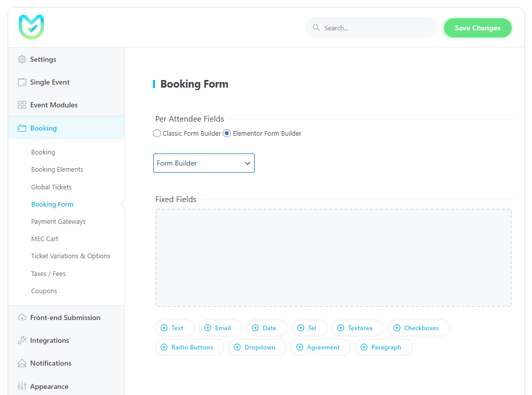Open the Coupons submenu item
The image size is (532, 395).
point(44,291)
